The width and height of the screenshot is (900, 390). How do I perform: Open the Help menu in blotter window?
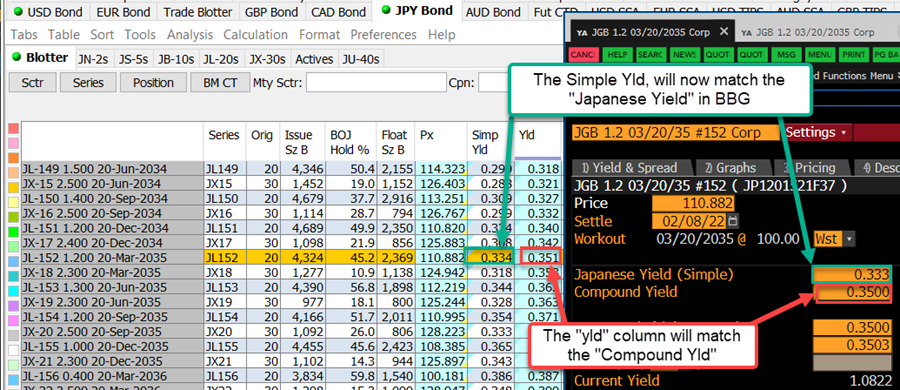pyautogui.click(x=441, y=35)
